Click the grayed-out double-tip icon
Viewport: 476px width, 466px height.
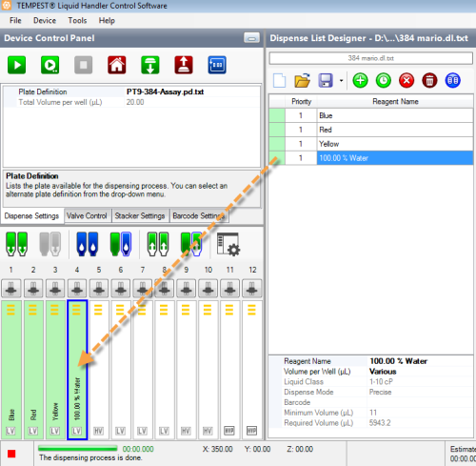[50, 244]
